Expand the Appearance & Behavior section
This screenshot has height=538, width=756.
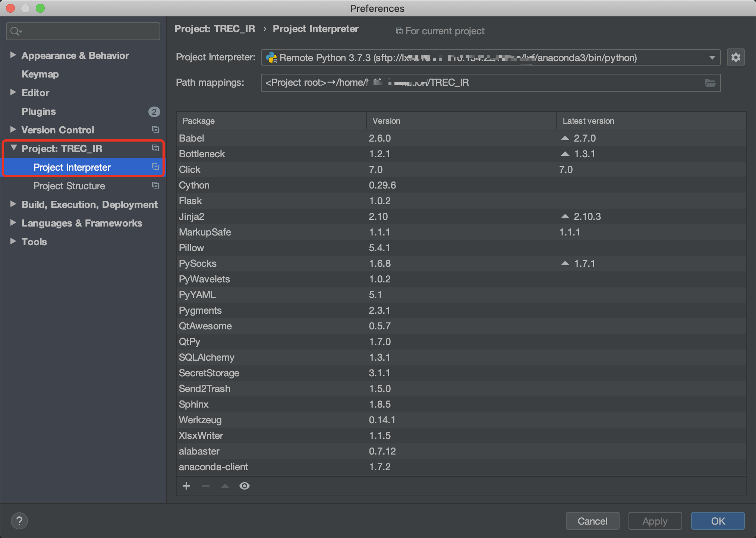13,55
